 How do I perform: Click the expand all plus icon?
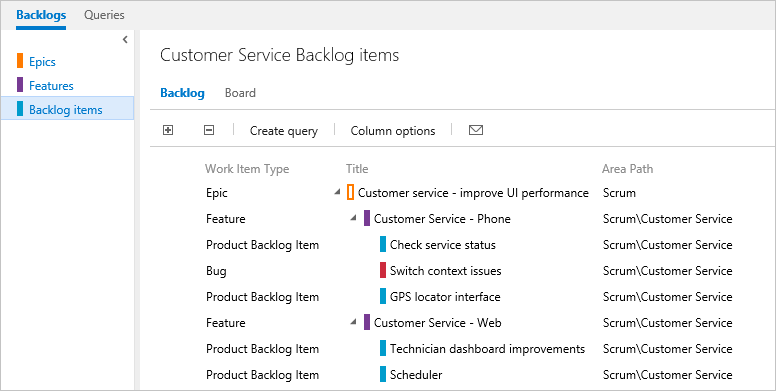coord(168,130)
